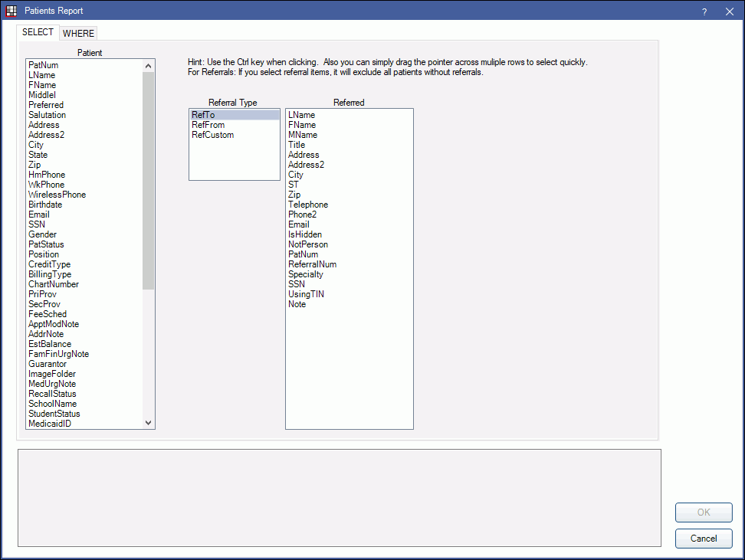745x560 pixels.
Task: Pick the FamFinUrgNote field
Action: [x=84, y=355]
